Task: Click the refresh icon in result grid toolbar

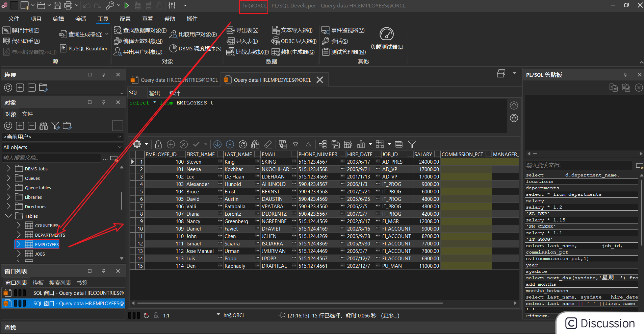Action: (243, 144)
